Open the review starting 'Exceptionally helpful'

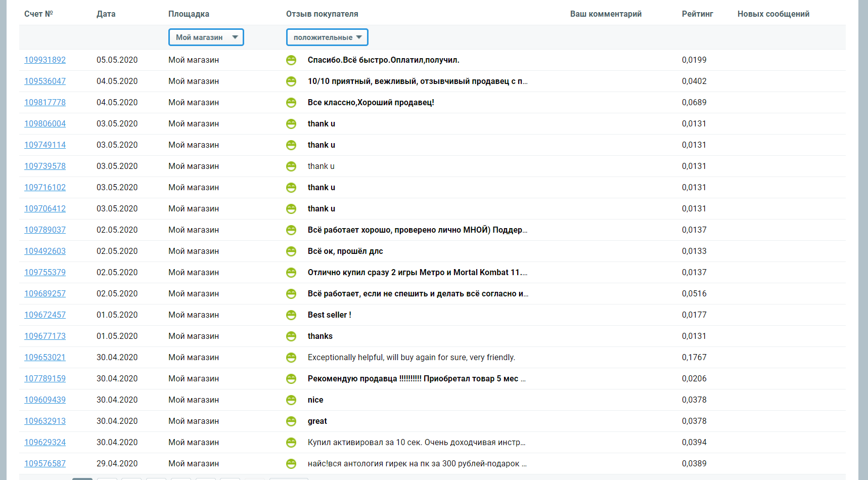[411, 358]
